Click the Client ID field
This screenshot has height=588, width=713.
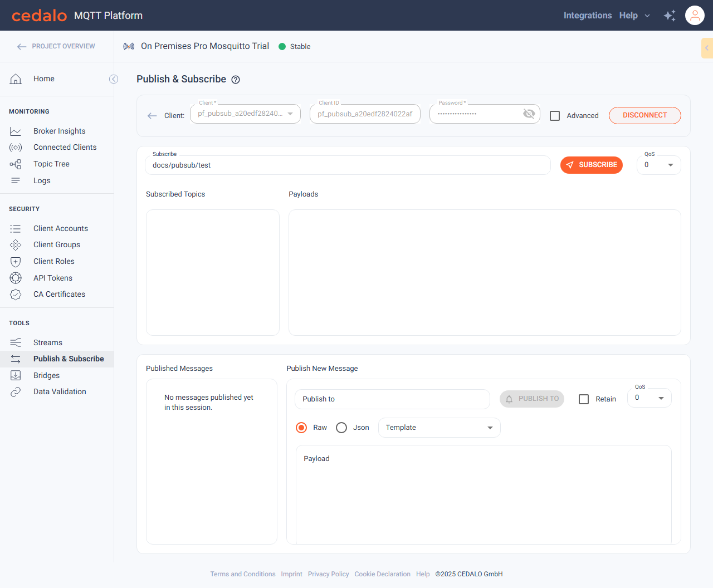coord(365,114)
